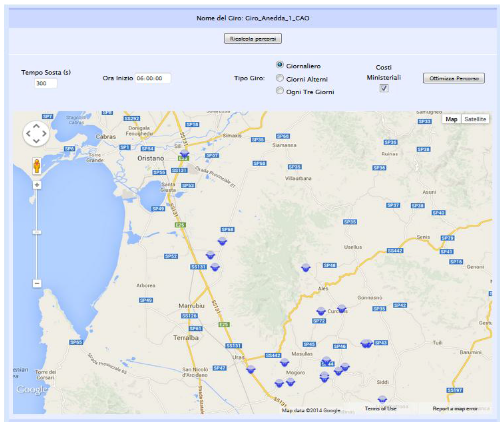
Task: Pan the map right with arrow control
Action: pos(44,134)
